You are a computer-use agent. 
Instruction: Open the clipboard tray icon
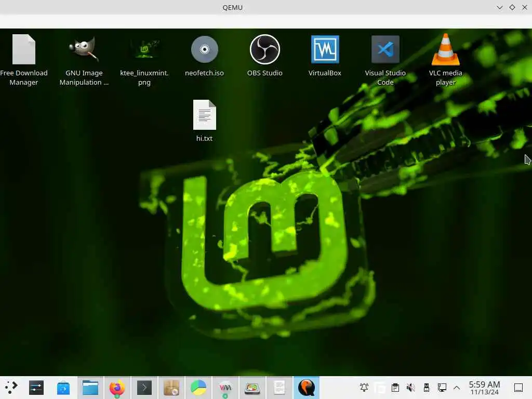click(x=395, y=388)
